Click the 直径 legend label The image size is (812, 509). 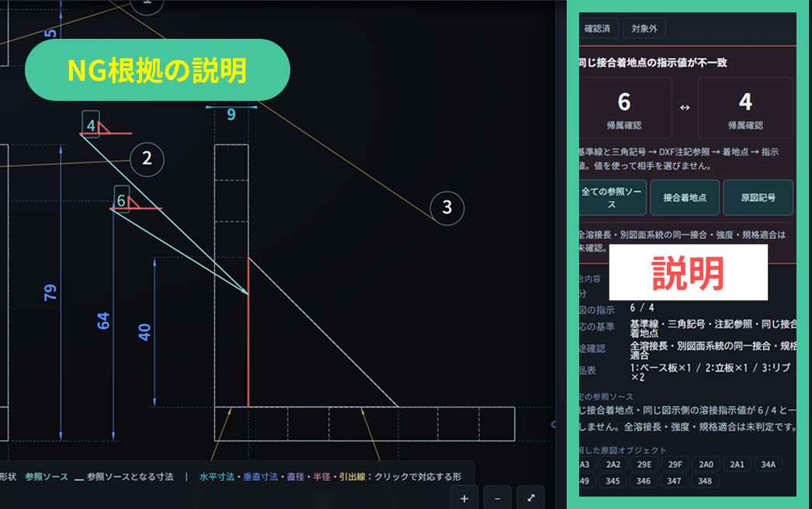point(295,476)
